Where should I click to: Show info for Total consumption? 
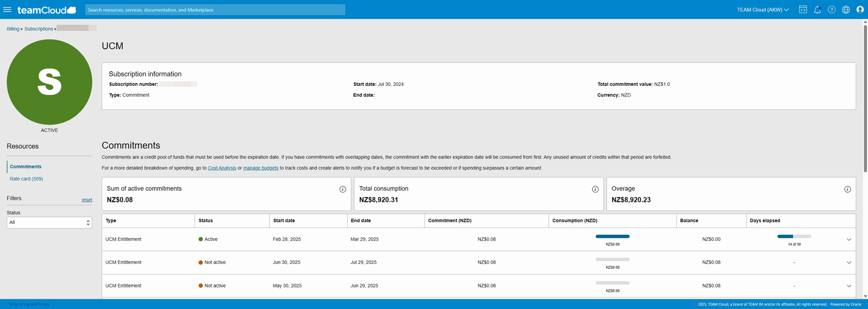point(595,189)
